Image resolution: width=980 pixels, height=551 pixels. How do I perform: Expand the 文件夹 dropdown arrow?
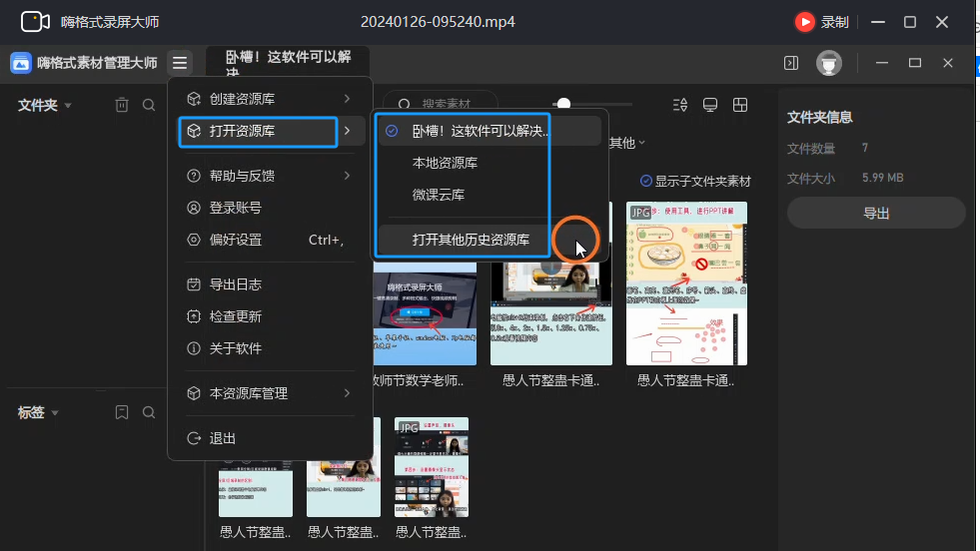tap(68, 106)
